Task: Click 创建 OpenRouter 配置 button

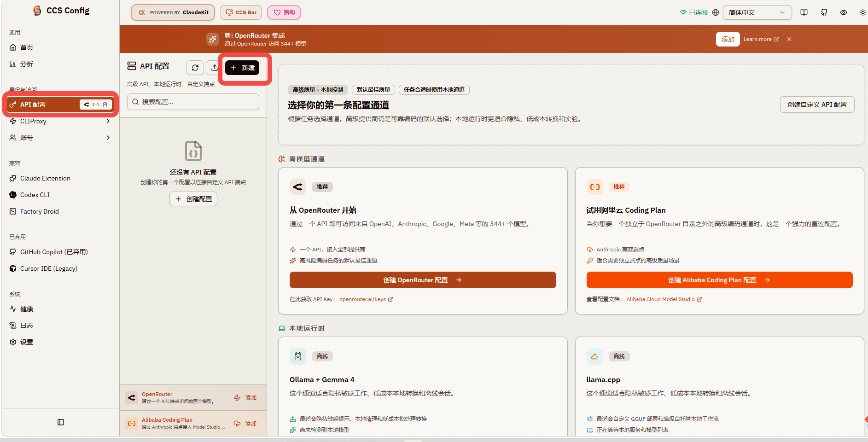Action: coord(423,280)
